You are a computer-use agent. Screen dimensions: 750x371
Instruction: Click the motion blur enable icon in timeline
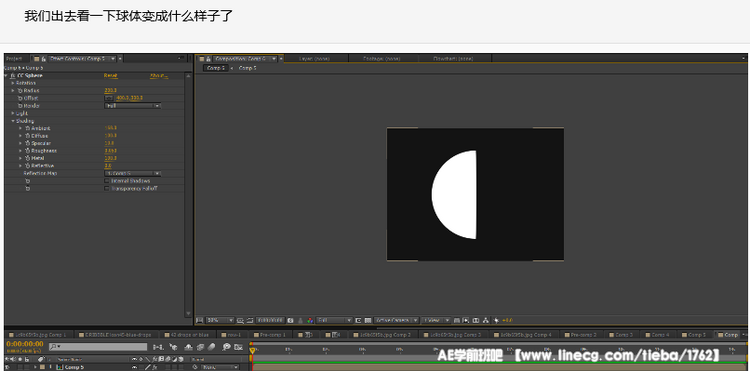(x=211, y=347)
